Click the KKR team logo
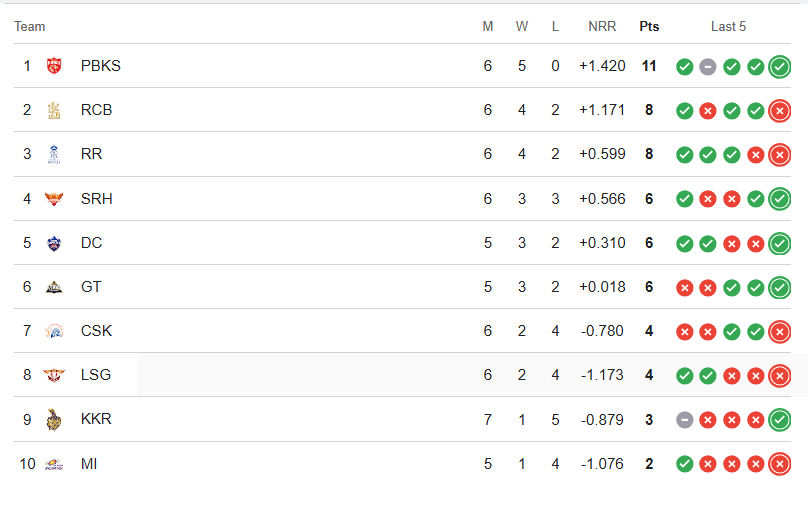 coord(54,419)
